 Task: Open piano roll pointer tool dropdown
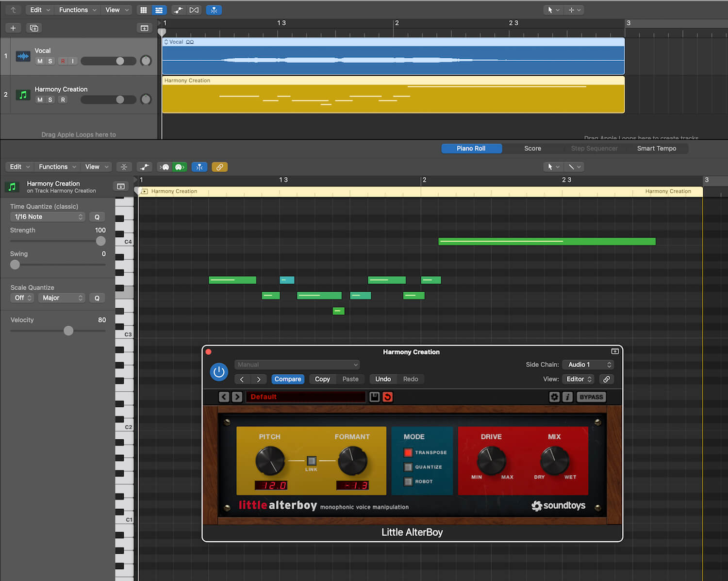coord(553,167)
